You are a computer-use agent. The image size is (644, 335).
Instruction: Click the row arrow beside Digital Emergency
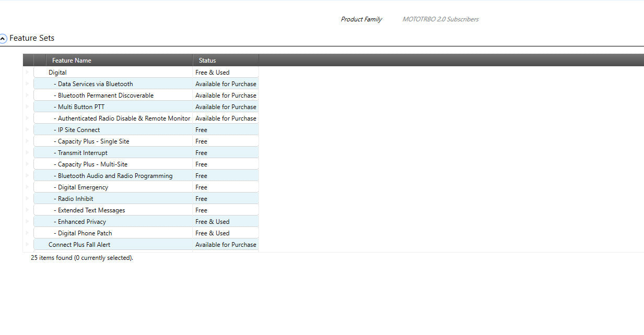click(x=28, y=187)
